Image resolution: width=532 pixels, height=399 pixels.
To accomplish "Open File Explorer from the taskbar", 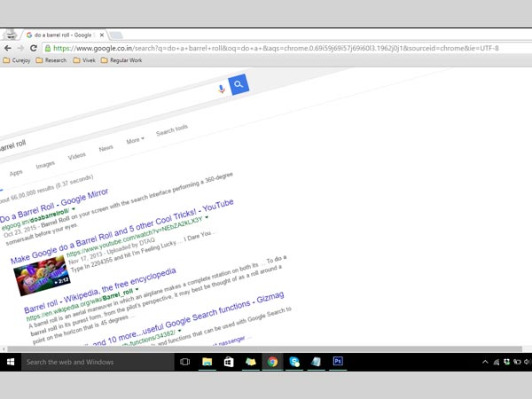I will (x=207, y=362).
